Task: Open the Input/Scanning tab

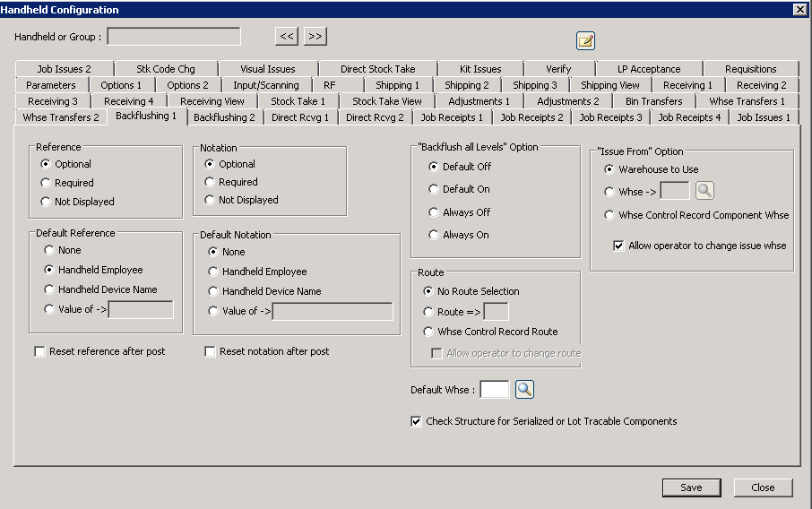Action: [x=265, y=85]
